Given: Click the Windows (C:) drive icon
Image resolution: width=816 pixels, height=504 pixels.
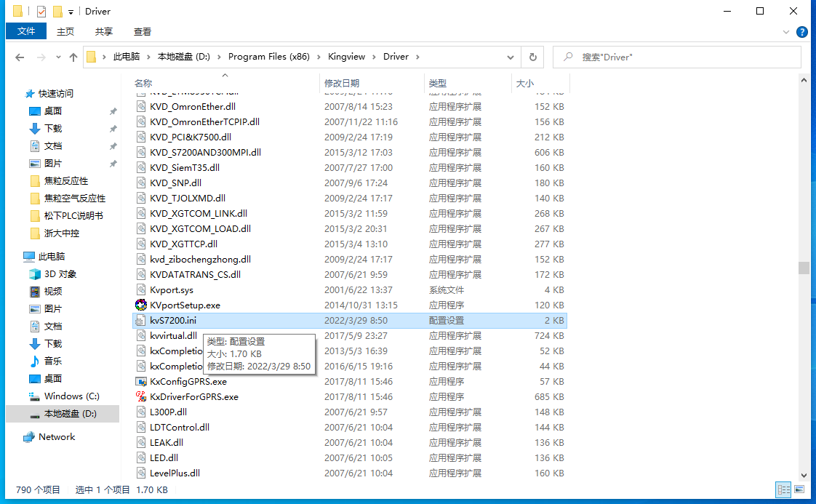Looking at the screenshot, I should (x=34, y=396).
